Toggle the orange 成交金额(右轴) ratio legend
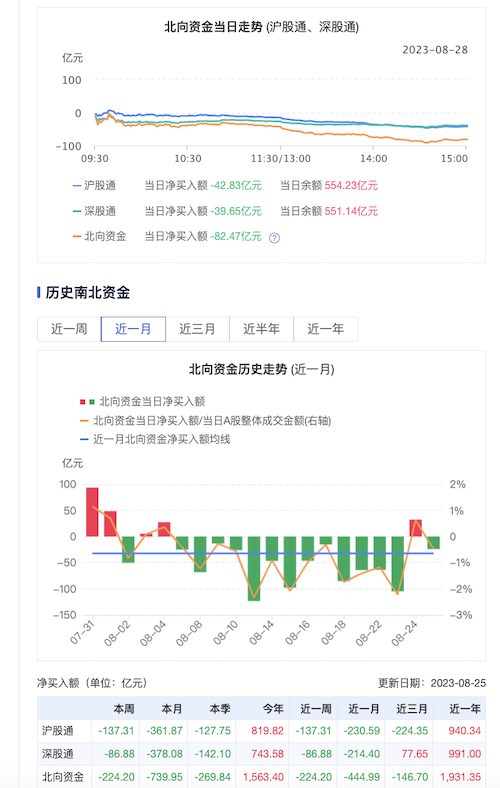 pyautogui.click(x=206, y=421)
